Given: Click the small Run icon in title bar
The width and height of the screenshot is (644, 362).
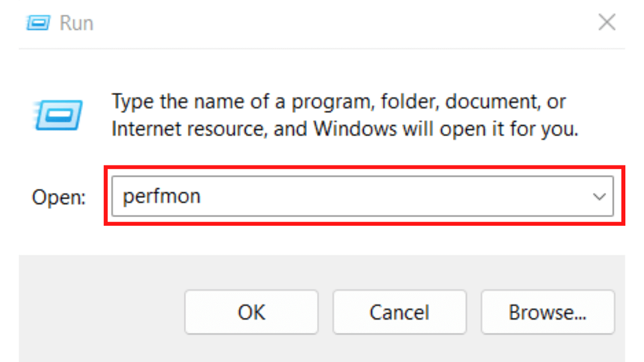Looking at the screenshot, I should coord(37,23).
